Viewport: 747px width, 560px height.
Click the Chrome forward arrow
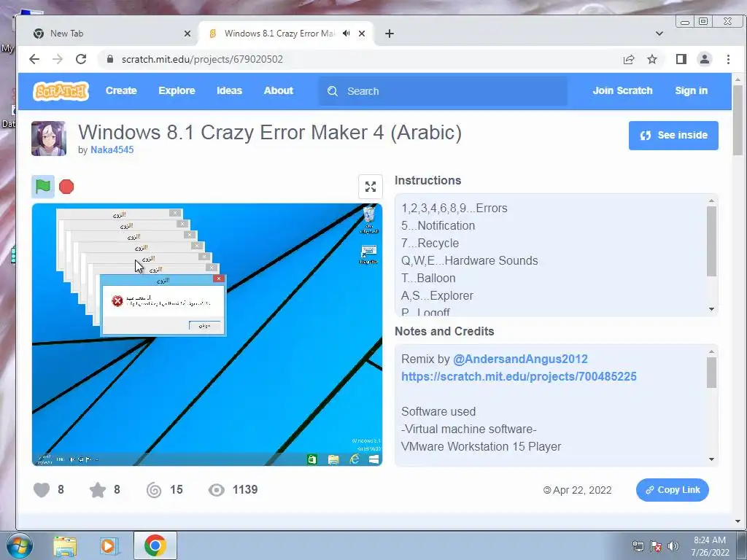coord(58,59)
